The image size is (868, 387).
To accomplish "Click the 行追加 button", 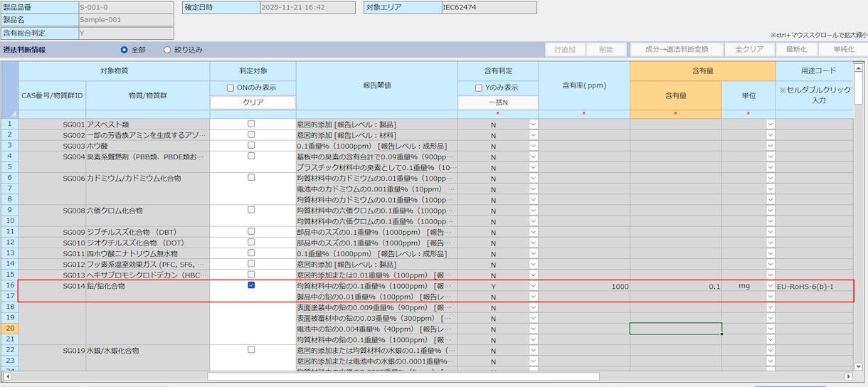I will [x=565, y=50].
